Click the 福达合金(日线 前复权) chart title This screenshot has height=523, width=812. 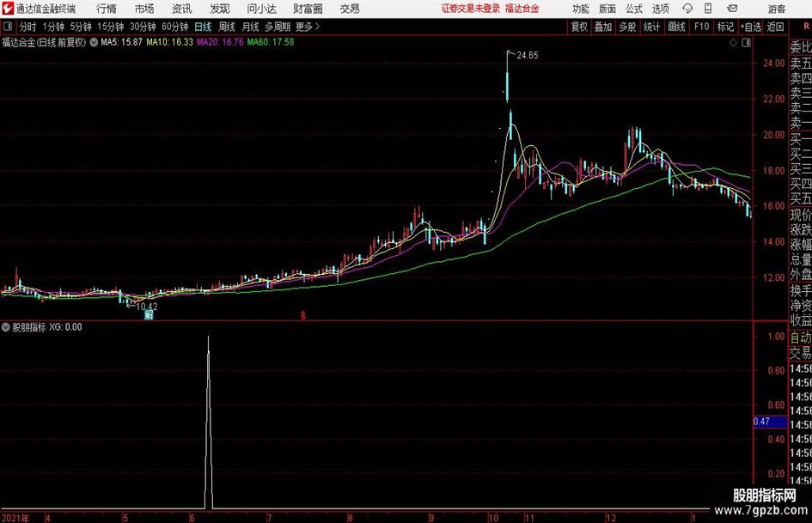[x=44, y=42]
